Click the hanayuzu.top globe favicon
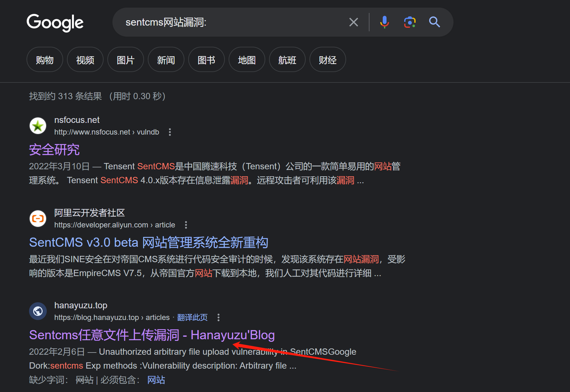This screenshot has width=570, height=392. click(x=38, y=311)
